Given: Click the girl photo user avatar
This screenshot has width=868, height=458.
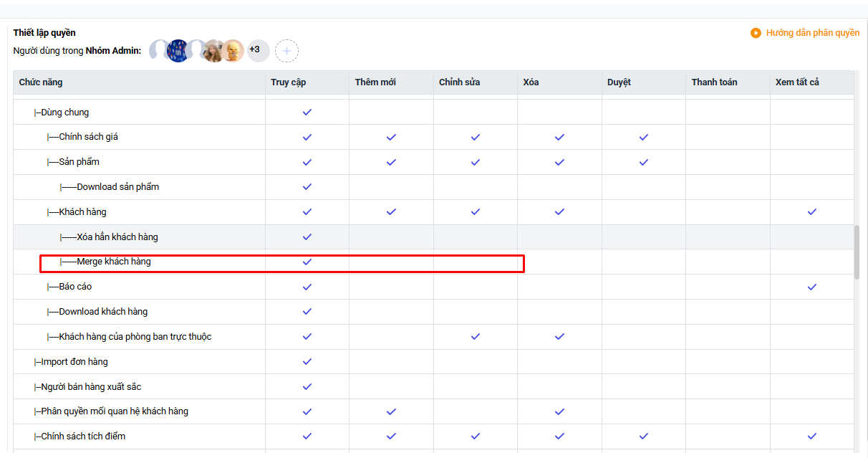Looking at the screenshot, I should tap(213, 51).
